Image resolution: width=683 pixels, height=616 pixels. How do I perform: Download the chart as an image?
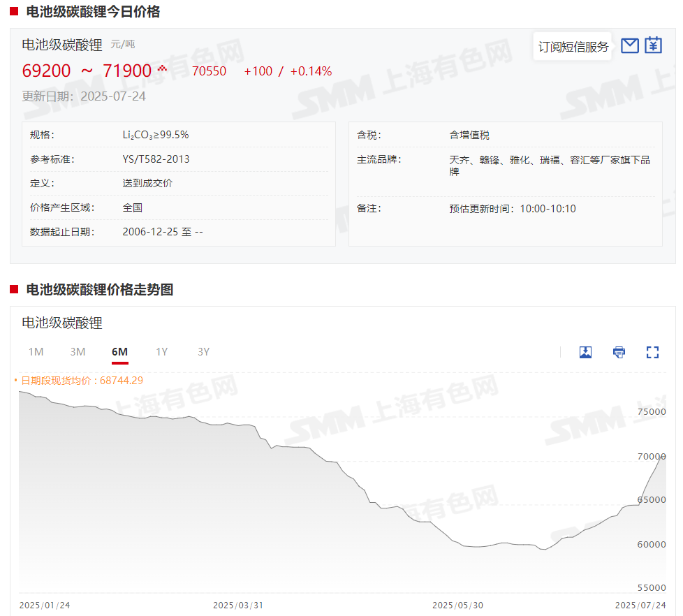(585, 352)
